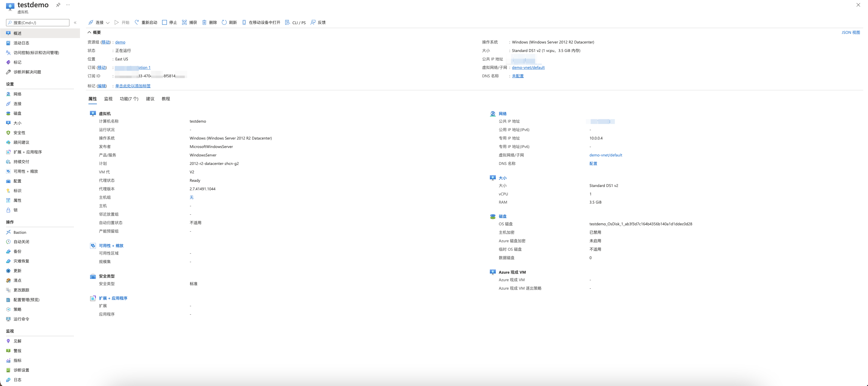
Task: Click the 更新 gear icon in sidebar
Action: tap(8, 271)
